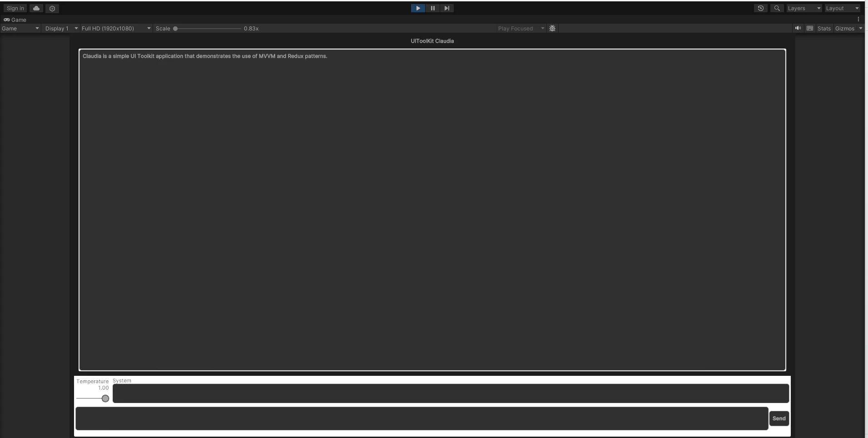The height and width of the screenshot is (438, 868).
Task: Focus the chat message input field
Action: coord(422,418)
